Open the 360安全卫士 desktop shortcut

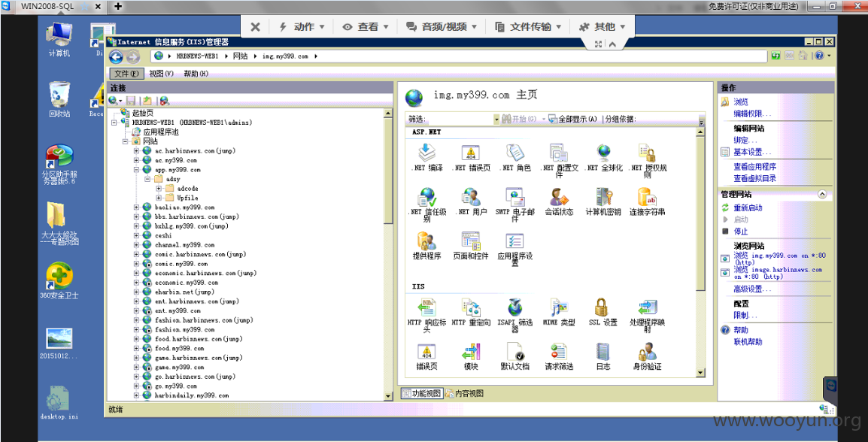click(59, 280)
